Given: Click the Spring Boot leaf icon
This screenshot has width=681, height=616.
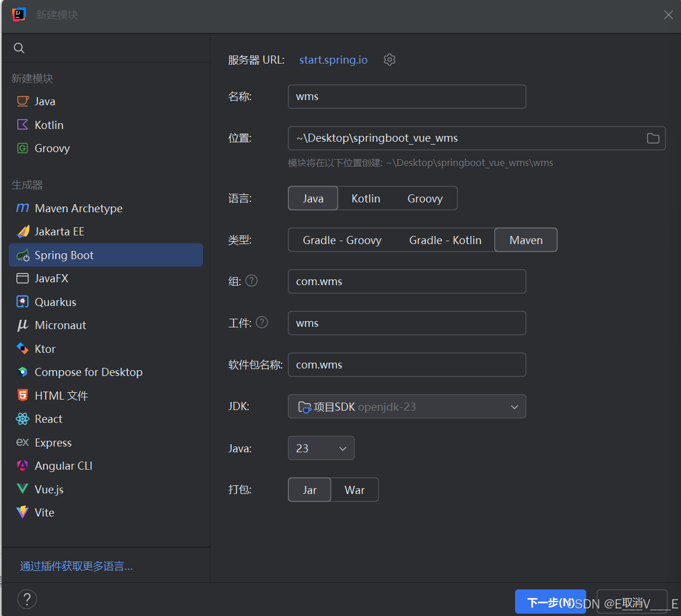Looking at the screenshot, I should [23, 255].
